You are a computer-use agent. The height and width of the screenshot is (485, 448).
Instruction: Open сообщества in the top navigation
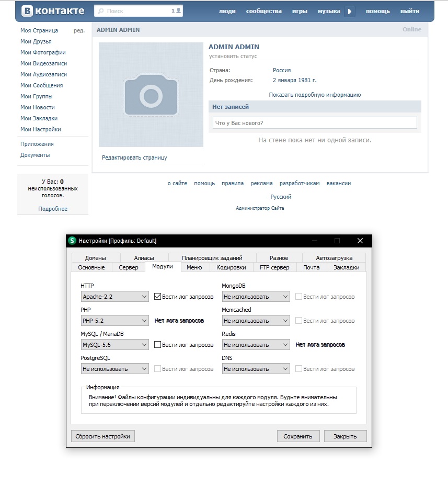point(264,11)
